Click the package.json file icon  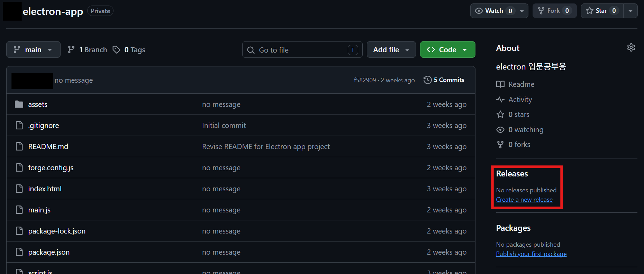click(x=19, y=252)
